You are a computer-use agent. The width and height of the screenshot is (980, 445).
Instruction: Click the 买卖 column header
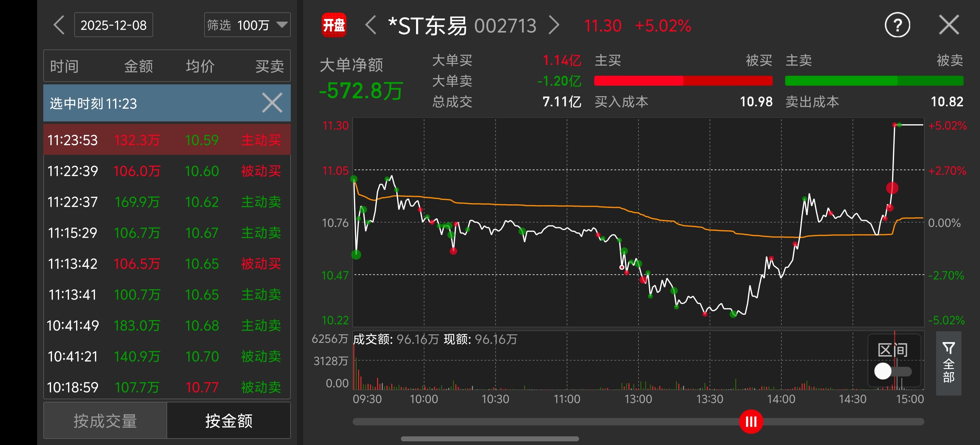[x=269, y=66]
